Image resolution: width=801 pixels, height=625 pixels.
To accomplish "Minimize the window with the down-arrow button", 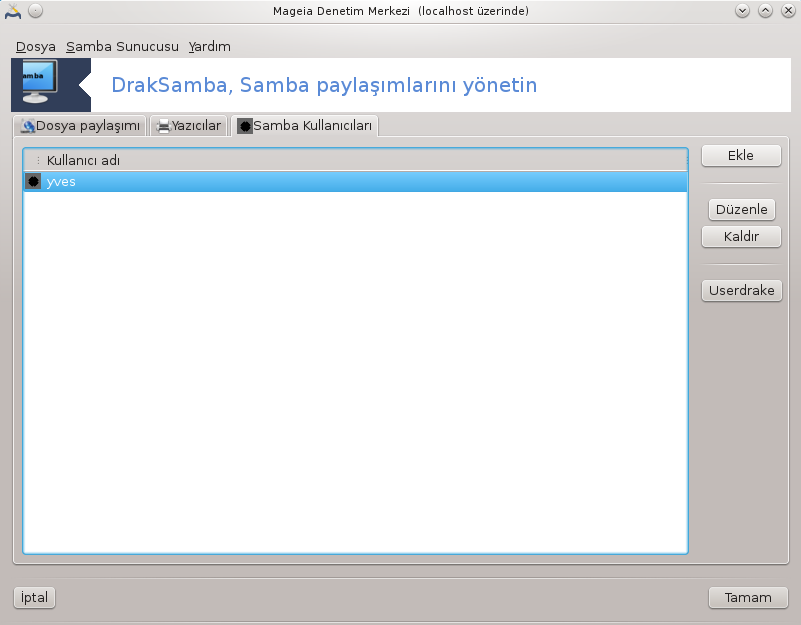I will pos(742,11).
